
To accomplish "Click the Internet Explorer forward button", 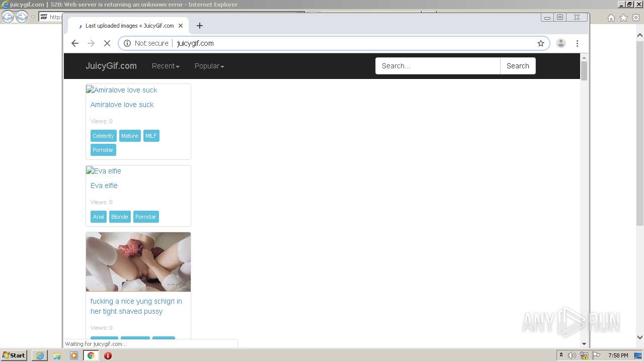I will coord(22,17).
